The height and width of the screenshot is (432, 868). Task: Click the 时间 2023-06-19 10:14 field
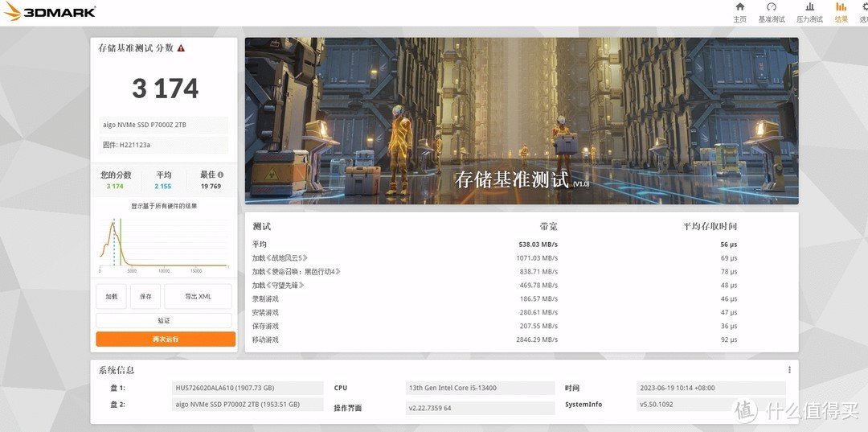[710, 388]
